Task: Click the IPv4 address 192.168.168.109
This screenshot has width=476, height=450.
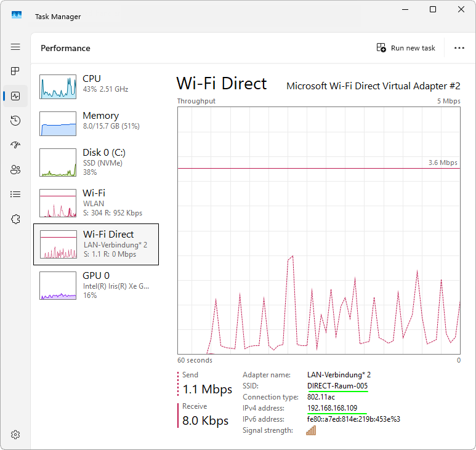Action: (x=332, y=408)
